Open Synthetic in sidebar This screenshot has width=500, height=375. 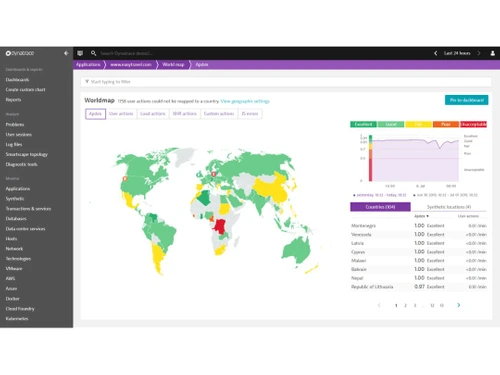[15, 199]
